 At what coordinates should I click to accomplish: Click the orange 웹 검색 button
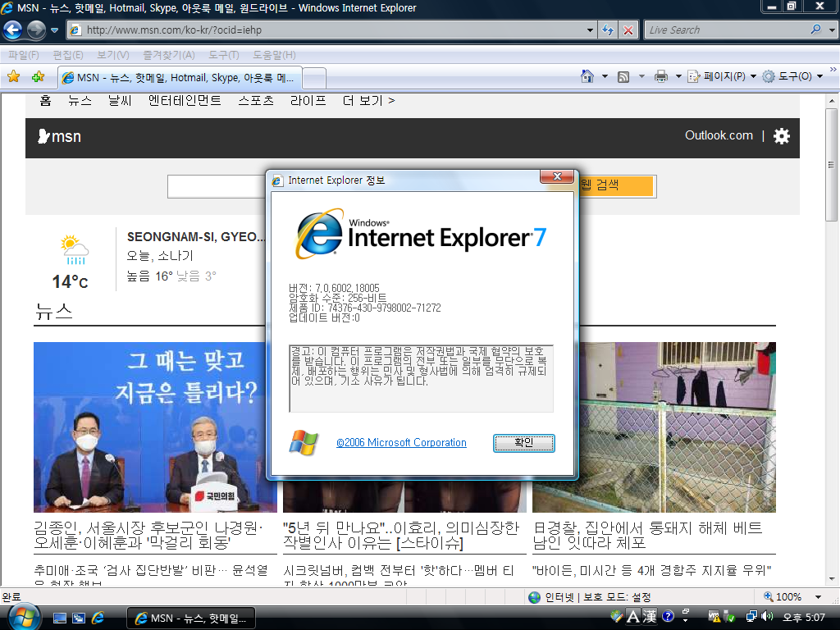coord(616,186)
